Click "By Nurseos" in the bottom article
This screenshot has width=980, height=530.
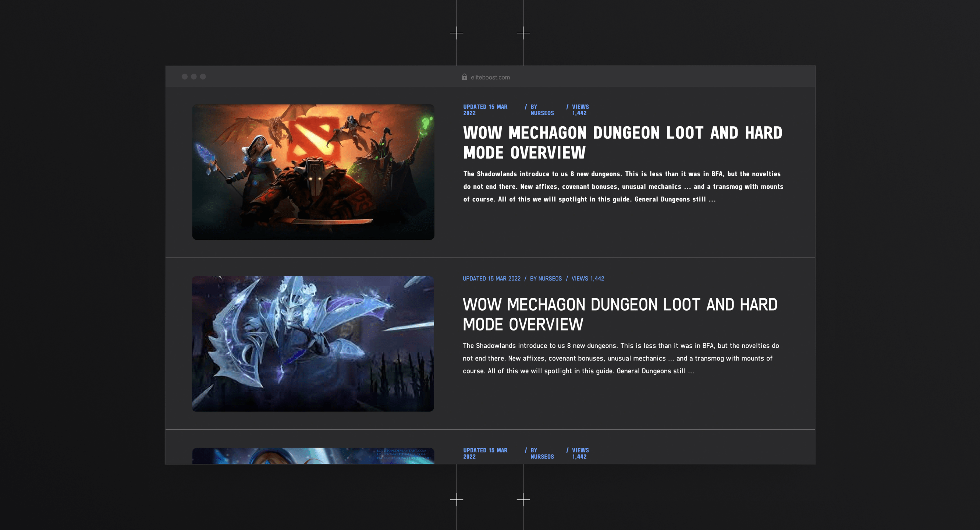tap(542, 453)
